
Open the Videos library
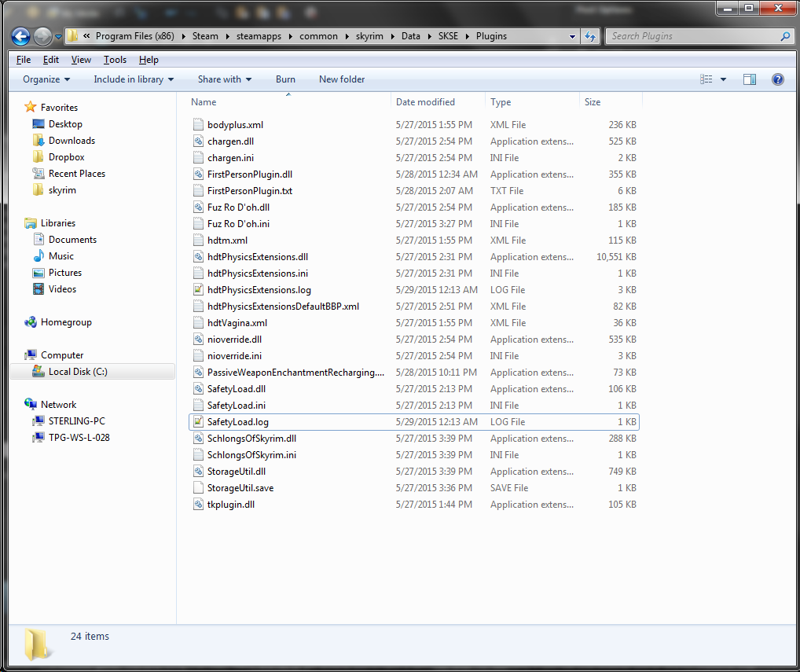[62, 288]
